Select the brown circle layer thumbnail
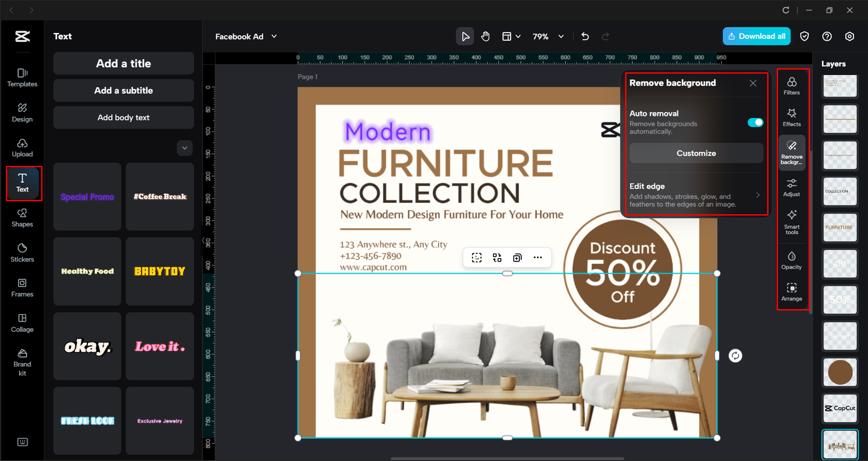Viewport: 868px width, 461px height. pyautogui.click(x=840, y=372)
